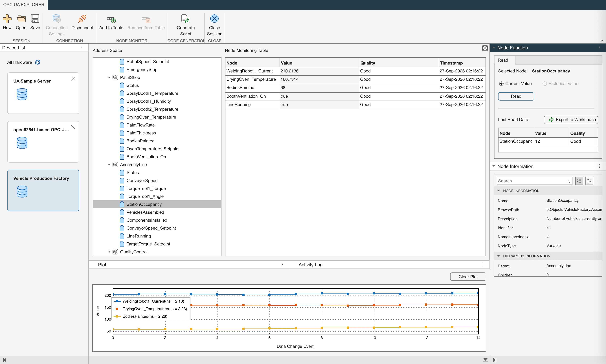Open Node Information panel options
Image resolution: width=606 pixels, height=364 pixels.
(599, 166)
